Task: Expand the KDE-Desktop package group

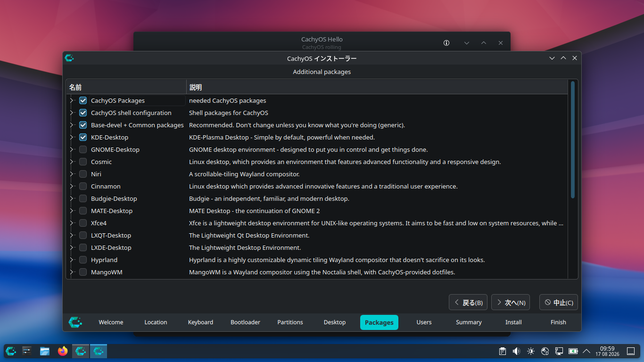Action: (72, 137)
